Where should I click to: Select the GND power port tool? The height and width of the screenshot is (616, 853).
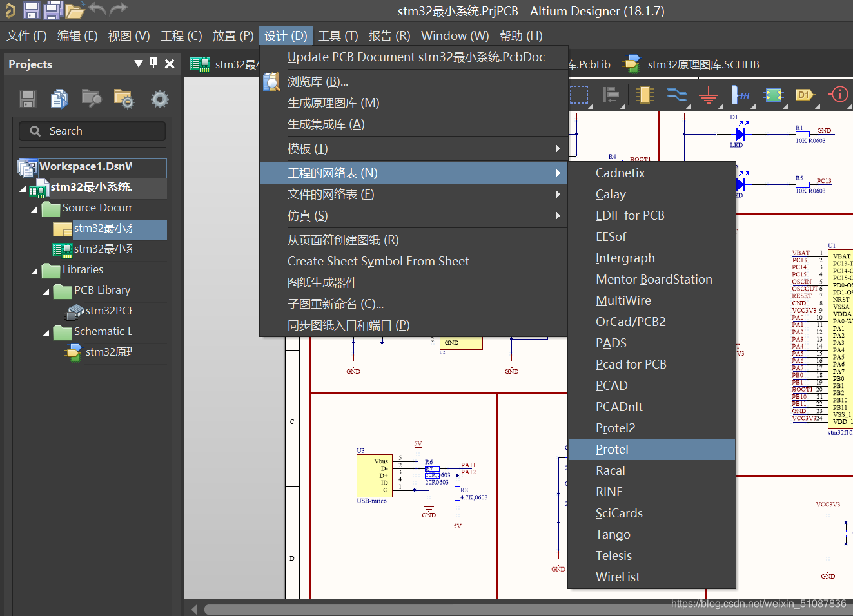pyautogui.click(x=708, y=95)
